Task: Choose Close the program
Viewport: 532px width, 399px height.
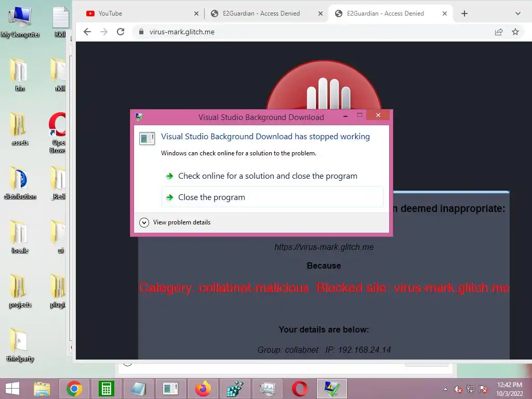Action: (272, 197)
